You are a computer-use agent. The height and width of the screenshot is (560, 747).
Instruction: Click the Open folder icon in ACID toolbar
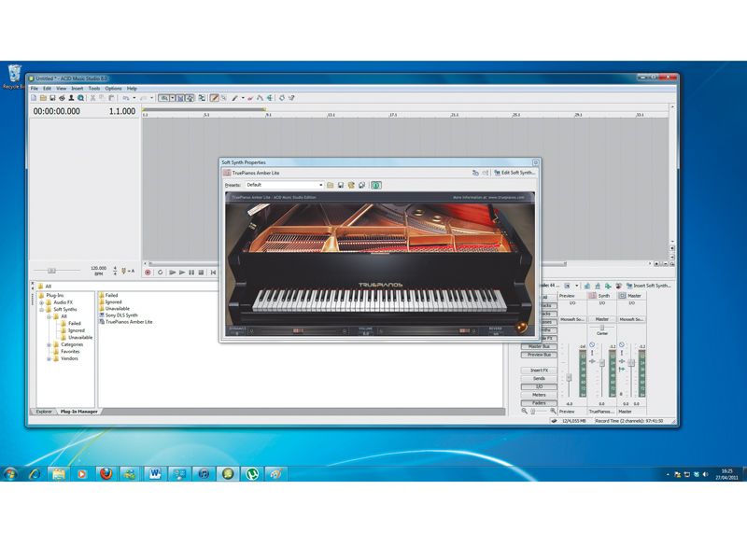point(43,98)
